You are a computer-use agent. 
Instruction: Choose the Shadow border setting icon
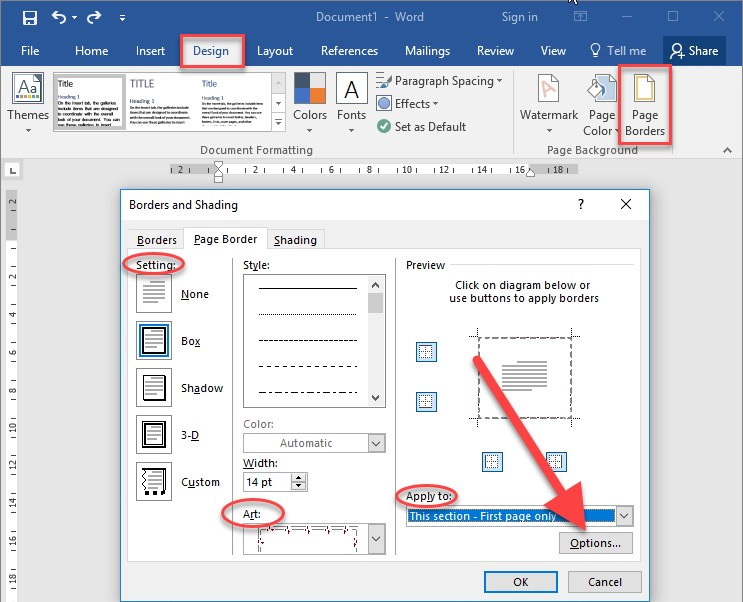click(154, 388)
